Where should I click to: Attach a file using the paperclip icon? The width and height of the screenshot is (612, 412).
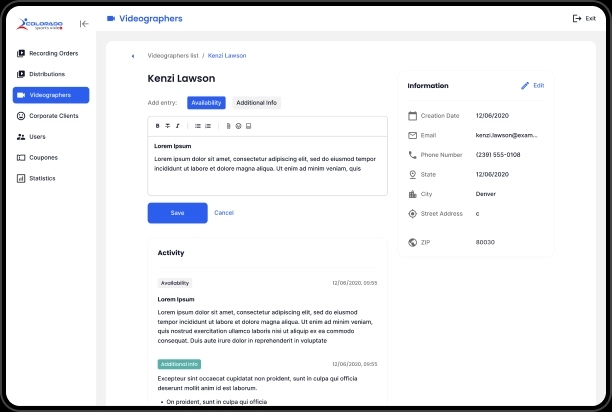pos(228,126)
